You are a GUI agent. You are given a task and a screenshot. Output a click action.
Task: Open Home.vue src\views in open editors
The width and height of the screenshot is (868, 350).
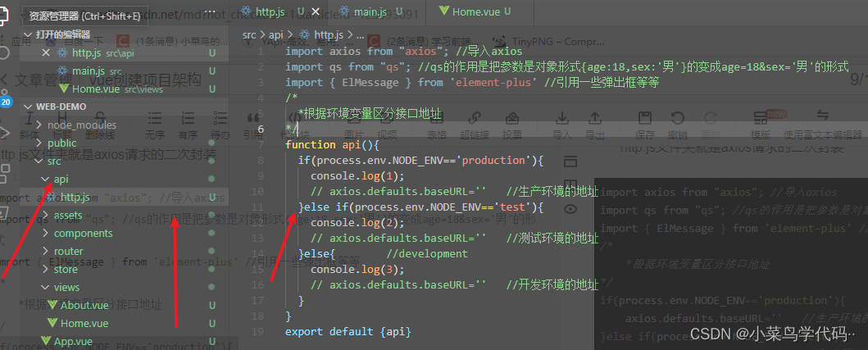point(124,89)
